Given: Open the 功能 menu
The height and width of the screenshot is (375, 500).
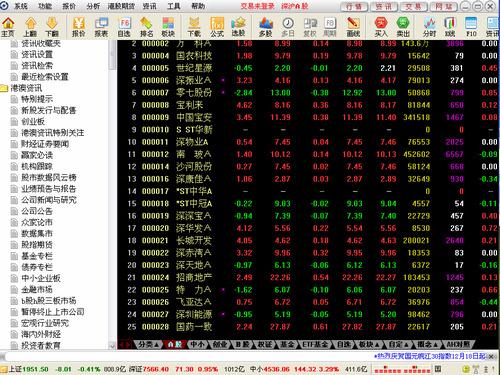Looking at the screenshot, I should click(x=45, y=6).
